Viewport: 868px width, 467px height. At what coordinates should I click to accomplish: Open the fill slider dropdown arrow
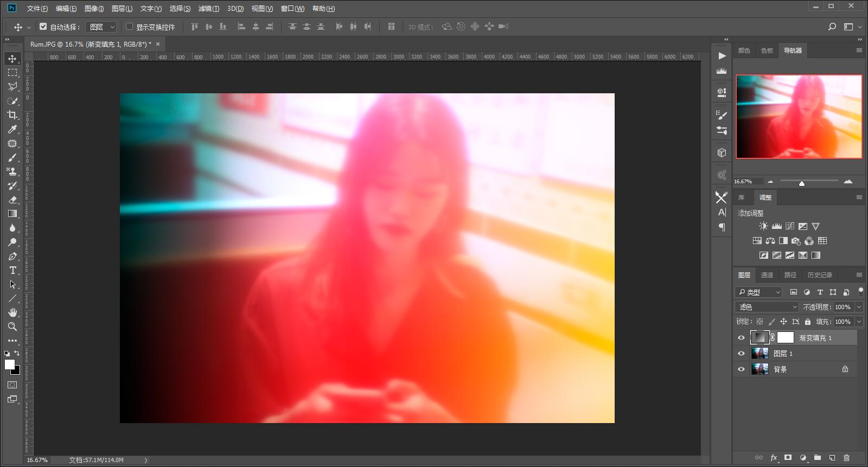(859, 322)
